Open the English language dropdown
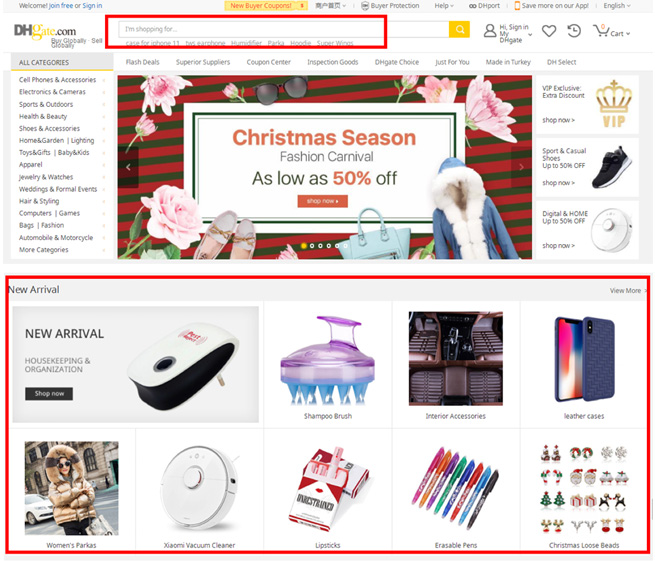This screenshot has height=561, width=655. point(617,5)
